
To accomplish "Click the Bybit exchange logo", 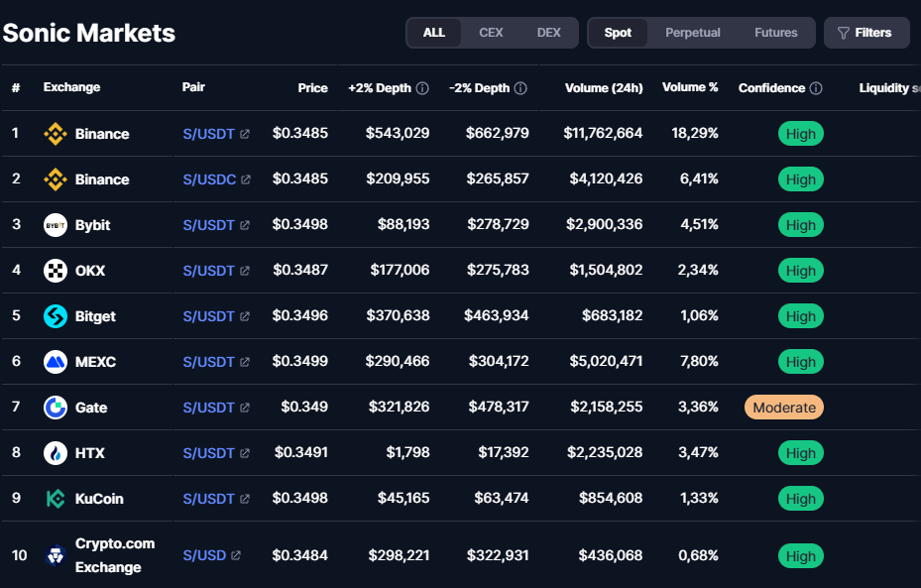I will 56,225.
